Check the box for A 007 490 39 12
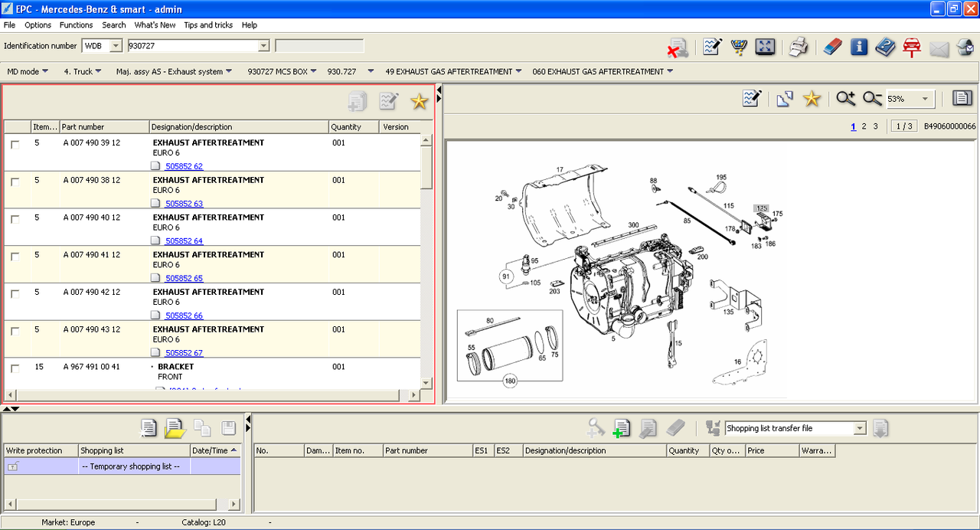980x530 pixels. point(15,145)
